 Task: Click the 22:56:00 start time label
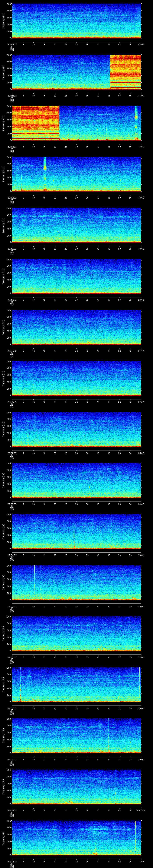tap(12, 657)
